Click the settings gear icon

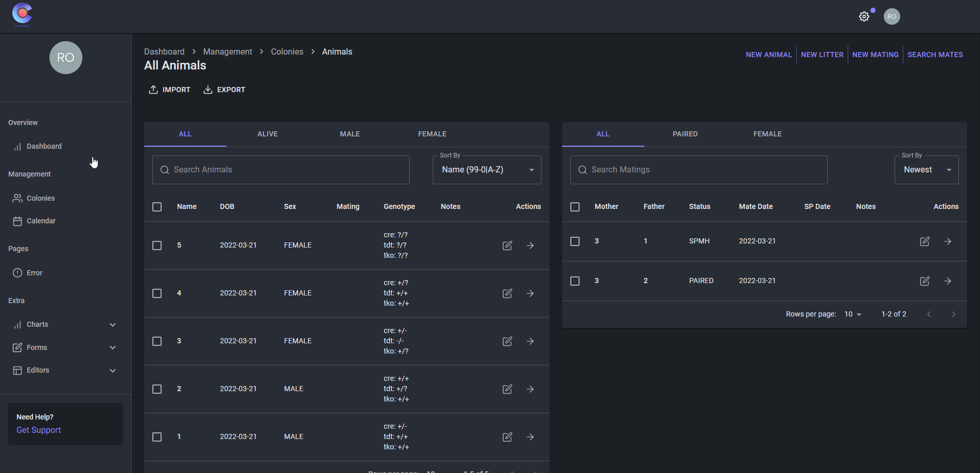[864, 16]
